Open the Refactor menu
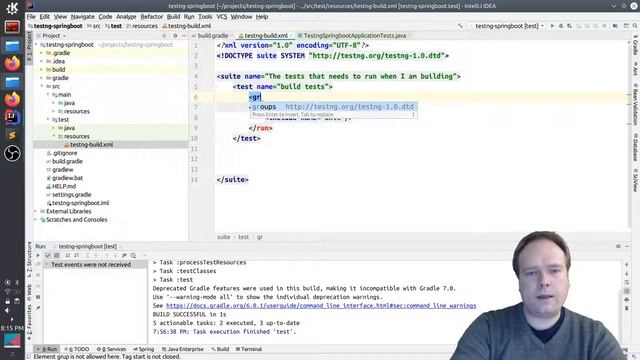This screenshot has height=360, width=640. (151, 17)
